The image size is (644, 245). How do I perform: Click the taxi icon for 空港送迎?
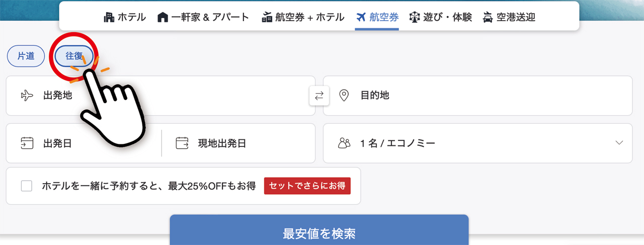(x=487, y=17)
